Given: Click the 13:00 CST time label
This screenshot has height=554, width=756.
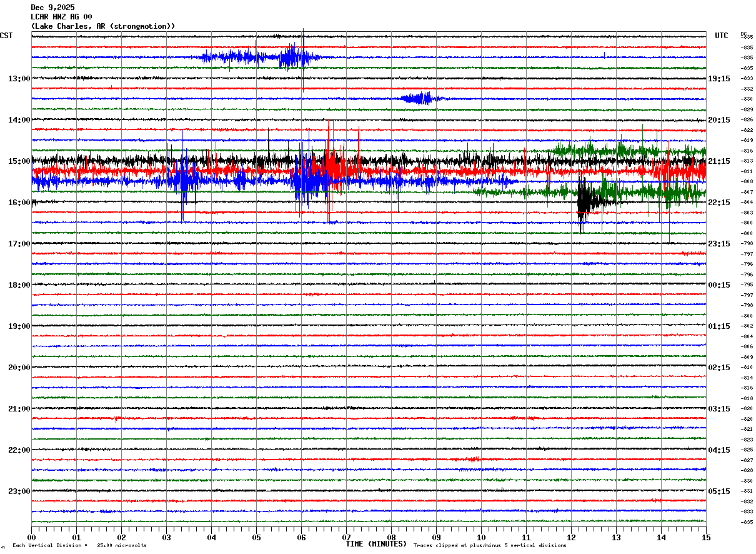Looking at the screenshot, I should pyautogui.click(x=19, y=79).
